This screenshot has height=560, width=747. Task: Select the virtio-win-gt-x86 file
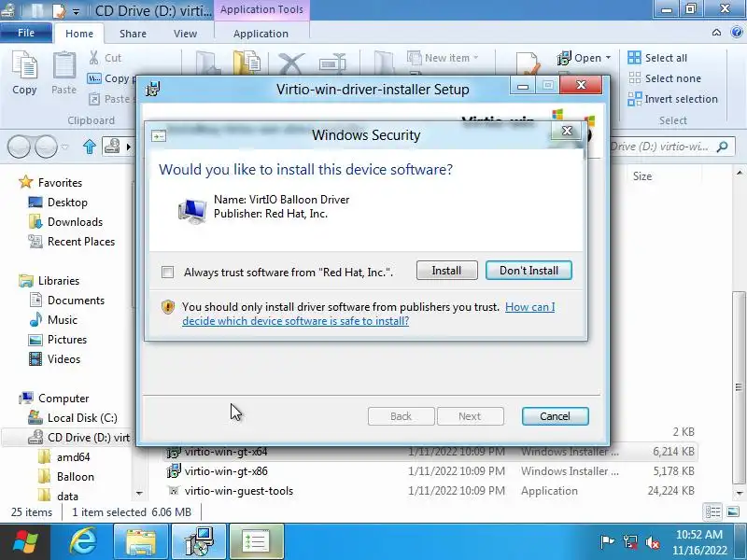pos(430,471)
